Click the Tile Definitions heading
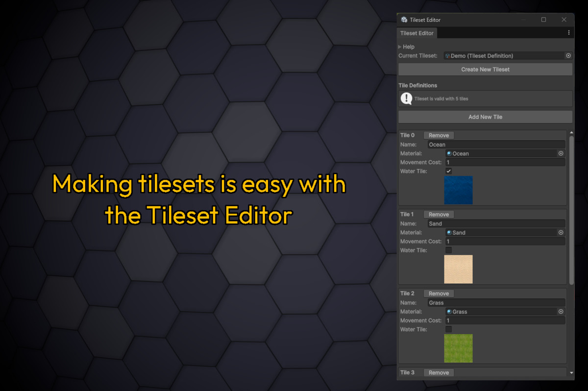This screenshot has height=391, width=588. (x=418, y=85)
